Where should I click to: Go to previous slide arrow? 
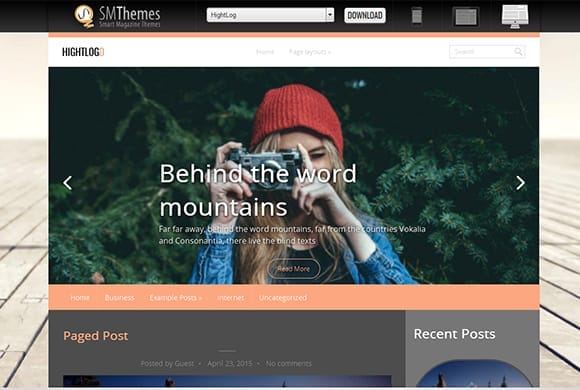point(67,183)
